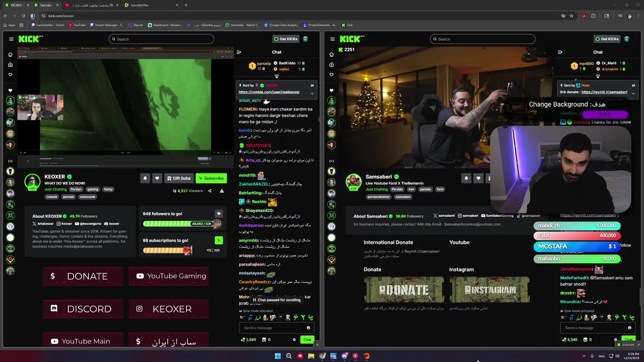Click Chat send button in KEOXER chat
Image resolution: width=644 pixels, height=362 pixels.
pos(307,339)
